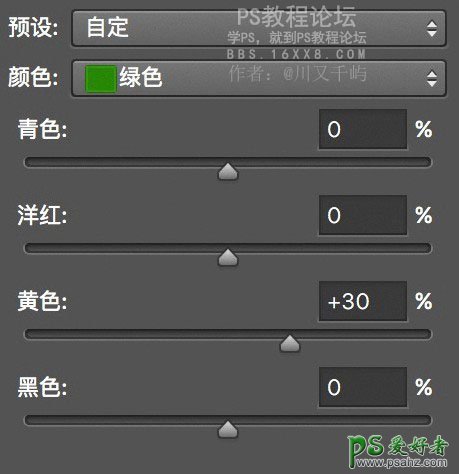Click the 青色 slider track's left end
The height and width of the screenshot is (474, 459).
(x=30, y=162)
